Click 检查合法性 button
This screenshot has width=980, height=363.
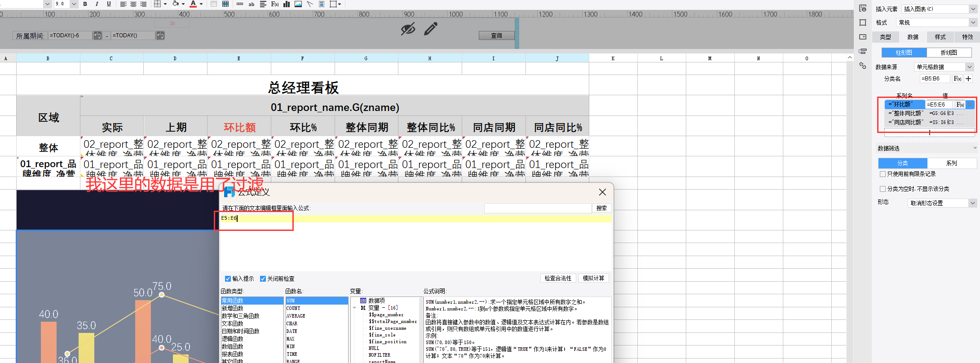[x=558, y=278]
